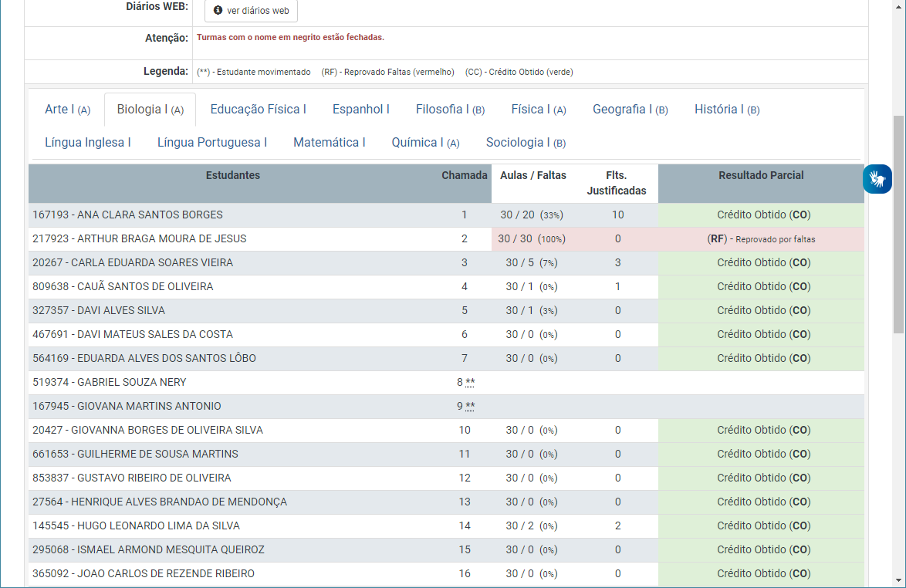The height and width of the screenshot is (588, 906).
Task: Click the (CC) - Crédito Obtido legend entry
Action: click(519, 73)
